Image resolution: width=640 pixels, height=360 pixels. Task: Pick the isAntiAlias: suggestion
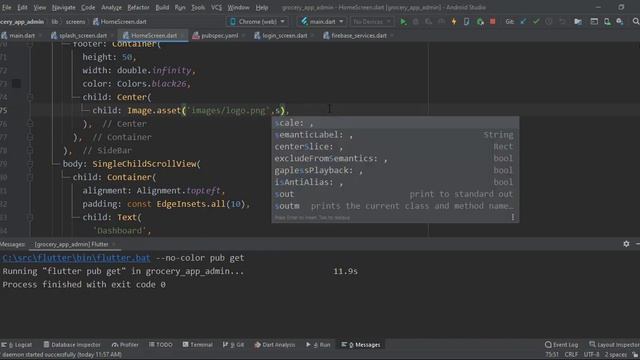tap(396, 182)
